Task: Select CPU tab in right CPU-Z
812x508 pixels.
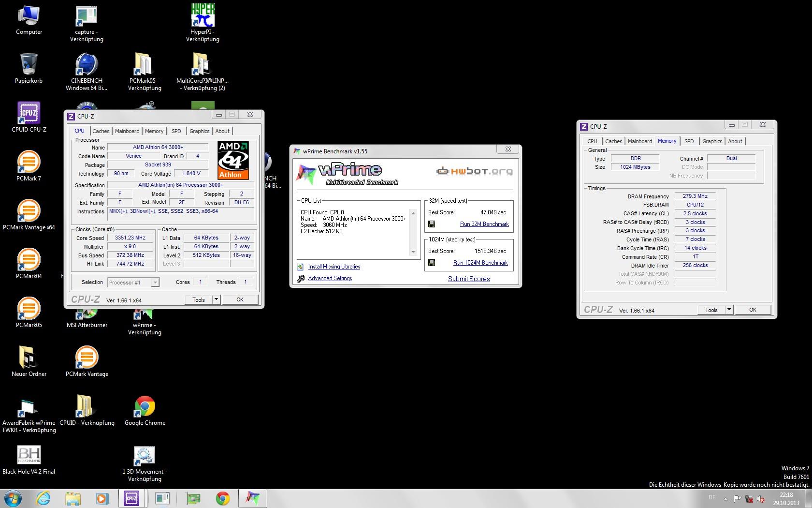Action: point(592,141)
